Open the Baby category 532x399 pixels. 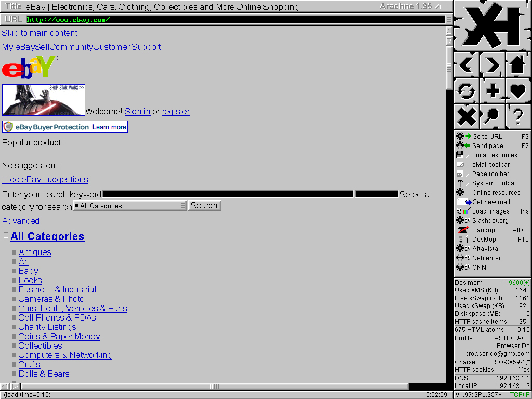click(x=29, y=271)
